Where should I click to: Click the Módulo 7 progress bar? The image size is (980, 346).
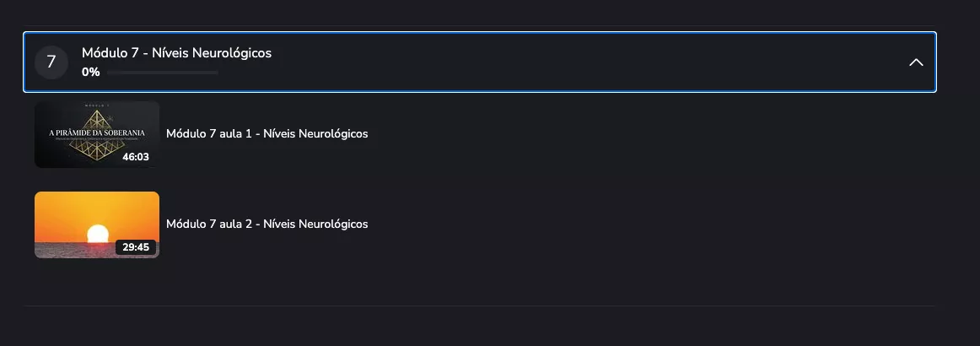coord(162,73)
